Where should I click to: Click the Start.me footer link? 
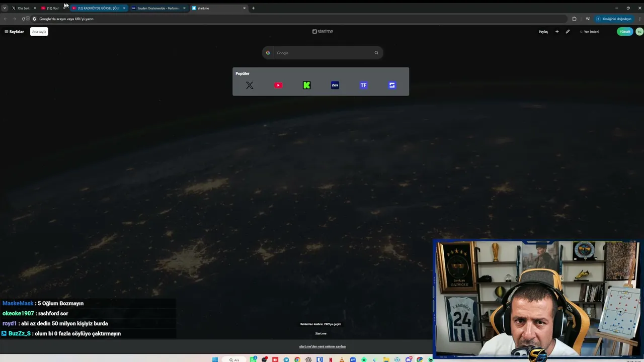point(320,333)
